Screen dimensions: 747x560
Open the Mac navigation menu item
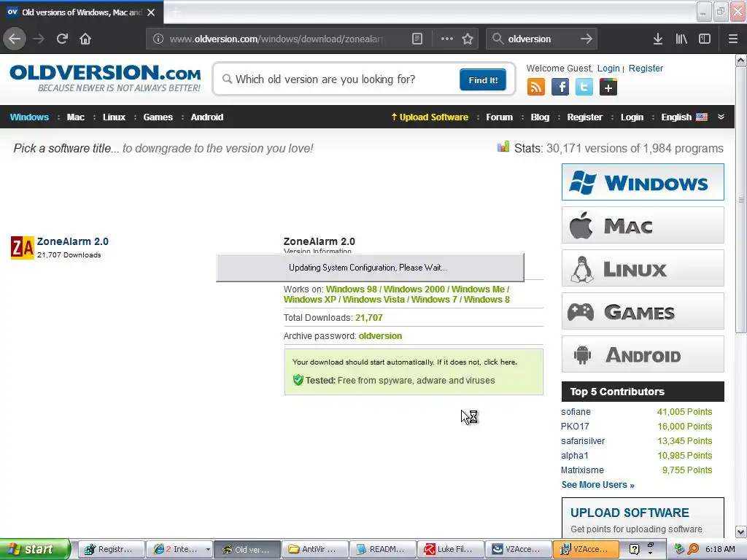[x=75, y=117]
